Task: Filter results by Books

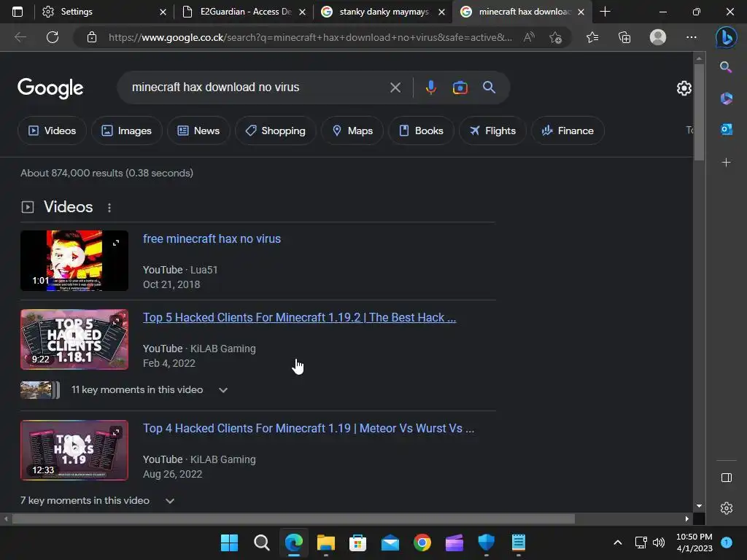Action: coord(421,131)
